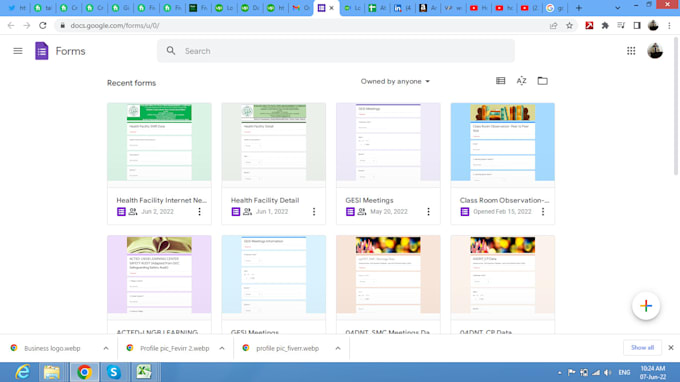
Task: Open Health Facility Detail form thumbnail
Action: (x=274, y=142)
